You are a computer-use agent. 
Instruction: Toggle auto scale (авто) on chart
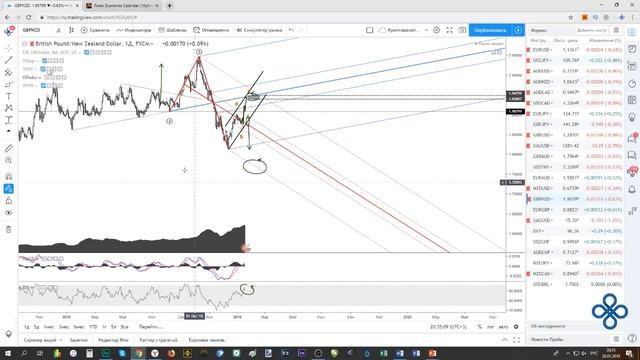503,327
